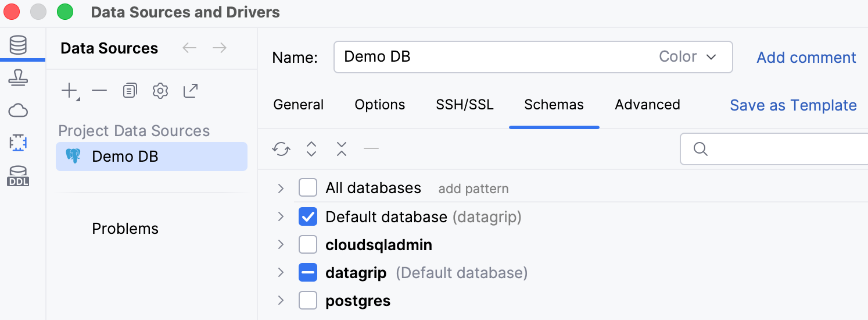The image size is (868, 320).
Task: Click the green macOS zoom button
Action: point(65,12)
